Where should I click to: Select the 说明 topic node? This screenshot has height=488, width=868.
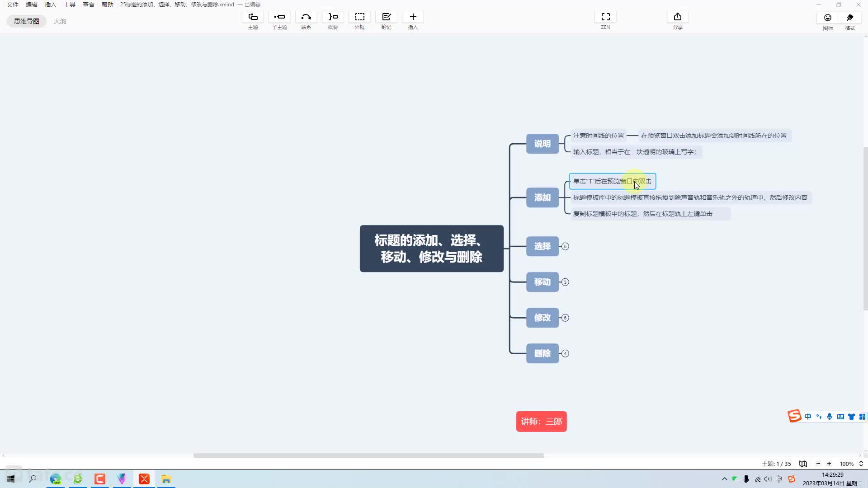(542, 144)
